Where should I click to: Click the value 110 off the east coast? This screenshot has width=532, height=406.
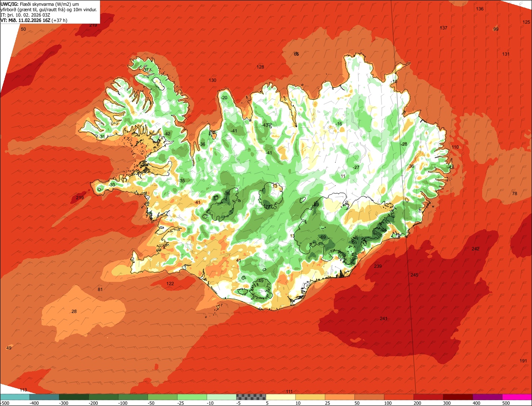click(x=455, y=147)
